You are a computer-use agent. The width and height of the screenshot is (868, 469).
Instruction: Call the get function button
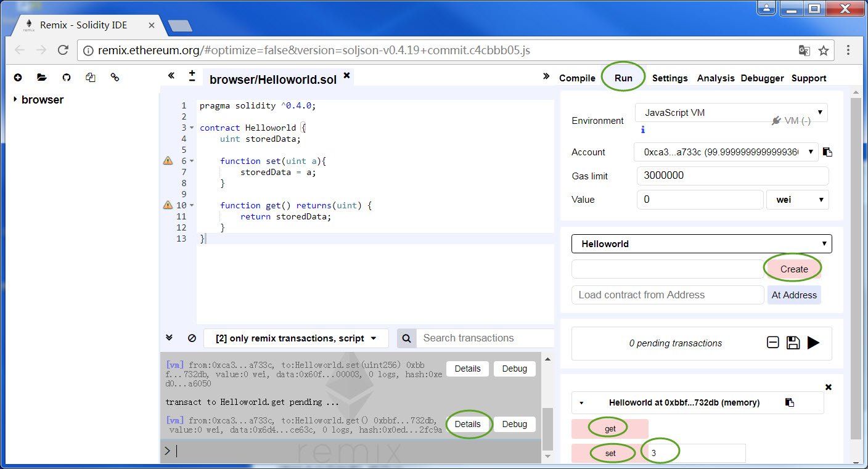610,428
